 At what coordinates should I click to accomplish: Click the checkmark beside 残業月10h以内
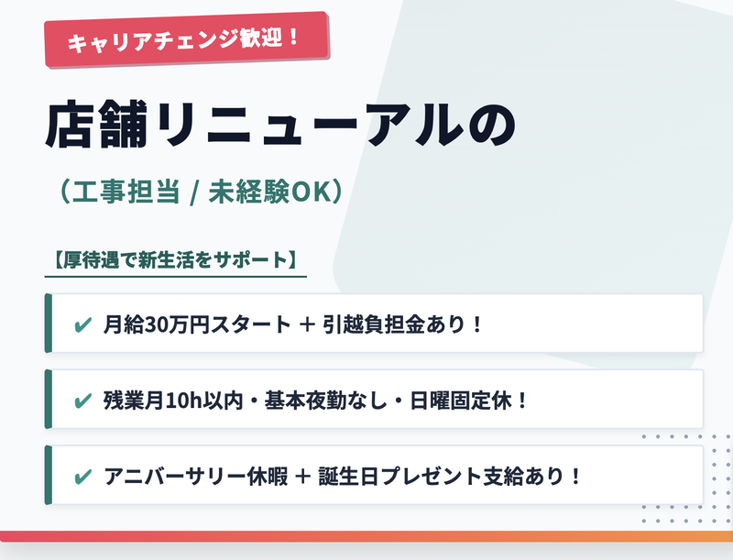(82, 401)
